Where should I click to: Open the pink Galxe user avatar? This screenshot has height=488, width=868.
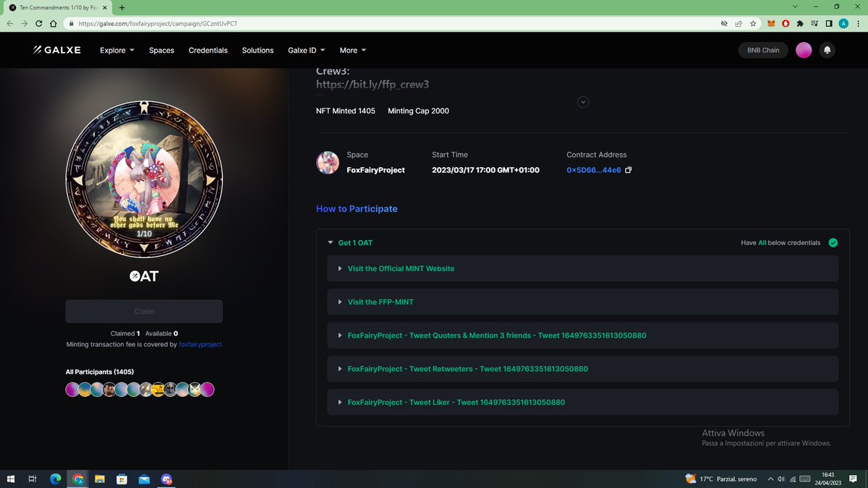click(x=804, y=50)
